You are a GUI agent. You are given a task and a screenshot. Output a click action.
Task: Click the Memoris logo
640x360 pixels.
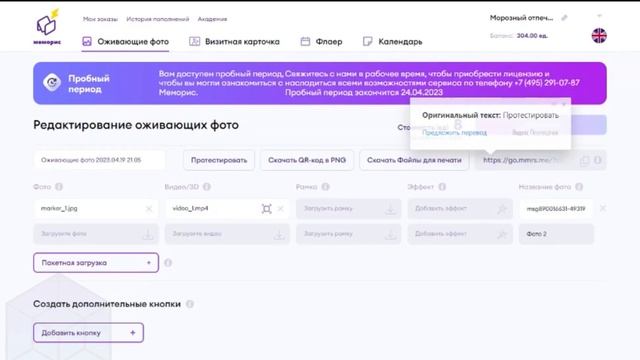coord(47,27)
